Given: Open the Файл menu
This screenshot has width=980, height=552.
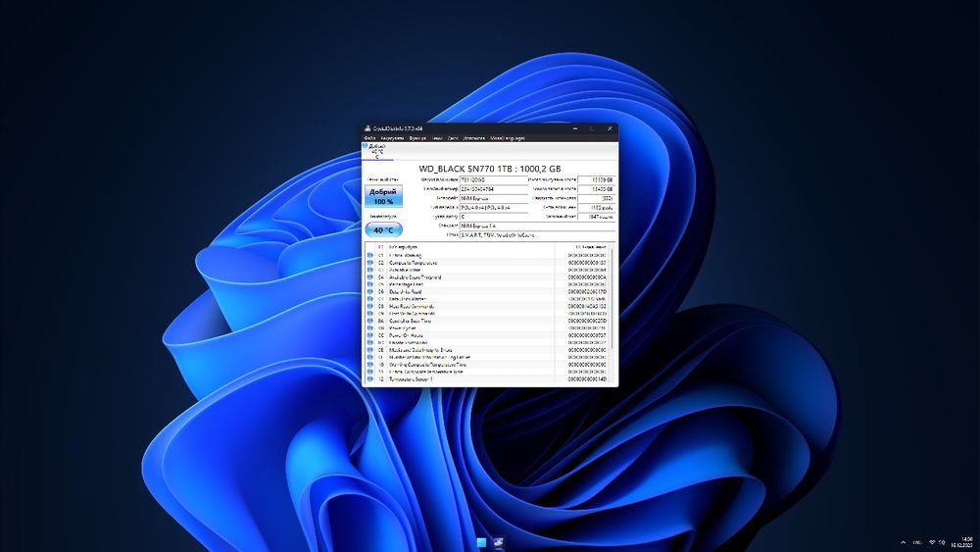Looking at the screenshot, I should point(369,138).
